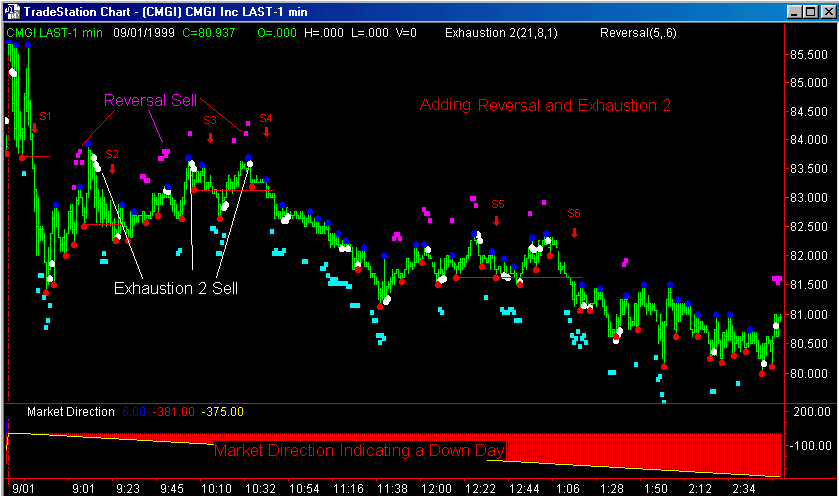Close the TradeStation Chart window

click(827, 11)
